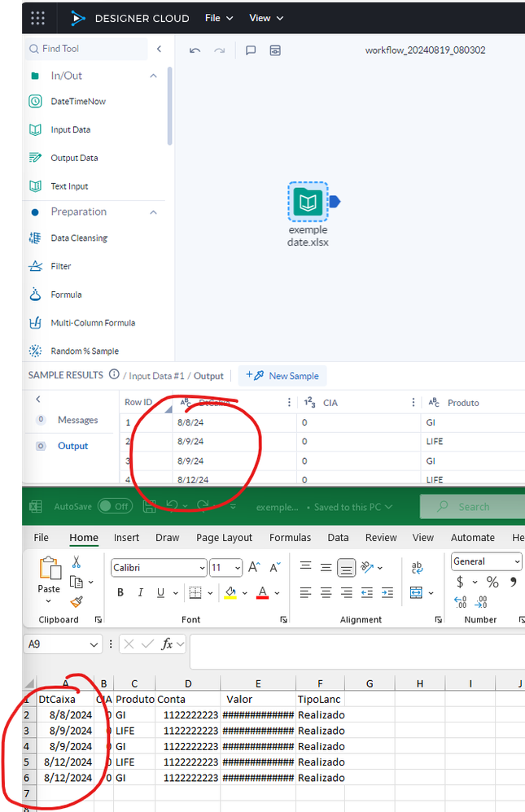Select the Excel column D header
This screenshot has width=525, height=812.
point(187,683)
